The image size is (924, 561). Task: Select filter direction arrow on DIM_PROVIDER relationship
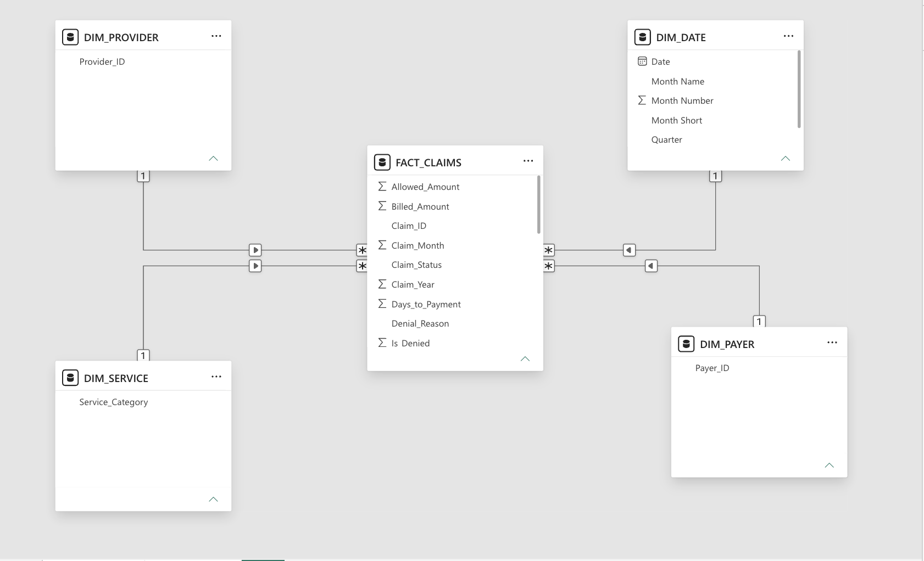255,250
